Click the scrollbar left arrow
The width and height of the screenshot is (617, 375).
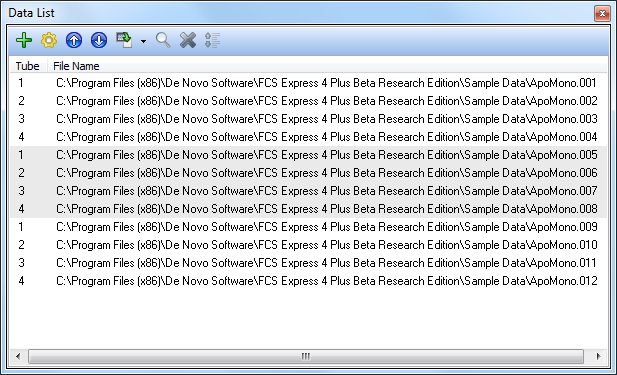(x=18, y=357)
